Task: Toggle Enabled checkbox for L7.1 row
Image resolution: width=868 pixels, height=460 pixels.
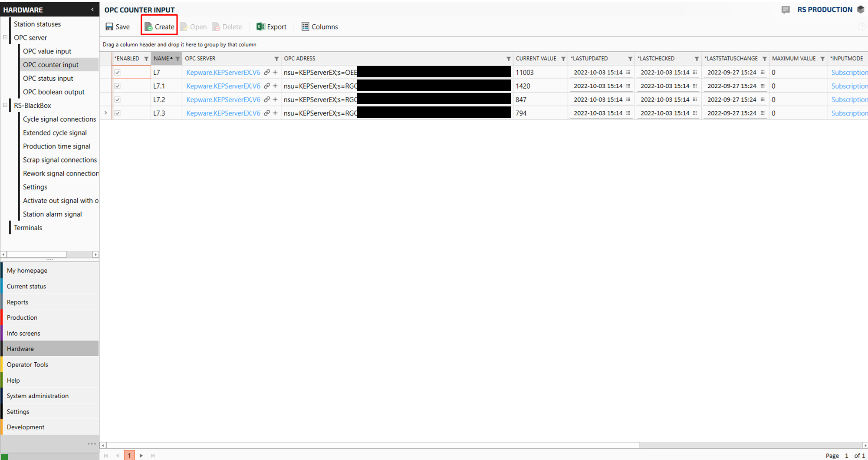Action: pyautogui.click(x=118, y=86)
